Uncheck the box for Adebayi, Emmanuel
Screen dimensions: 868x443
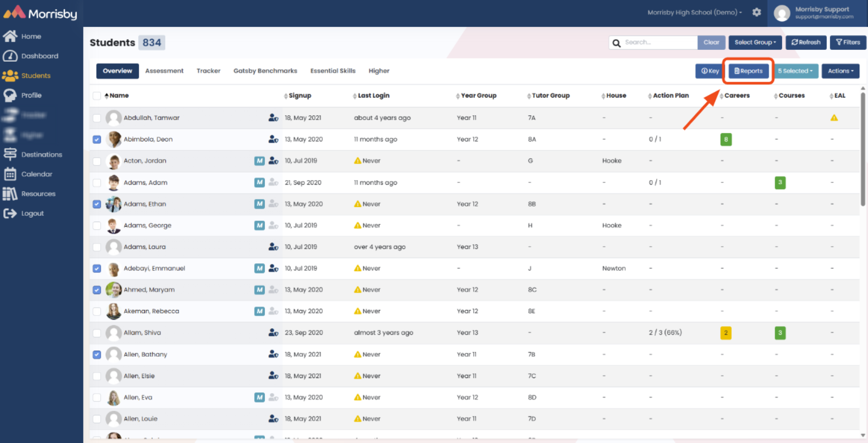(97, 268)
